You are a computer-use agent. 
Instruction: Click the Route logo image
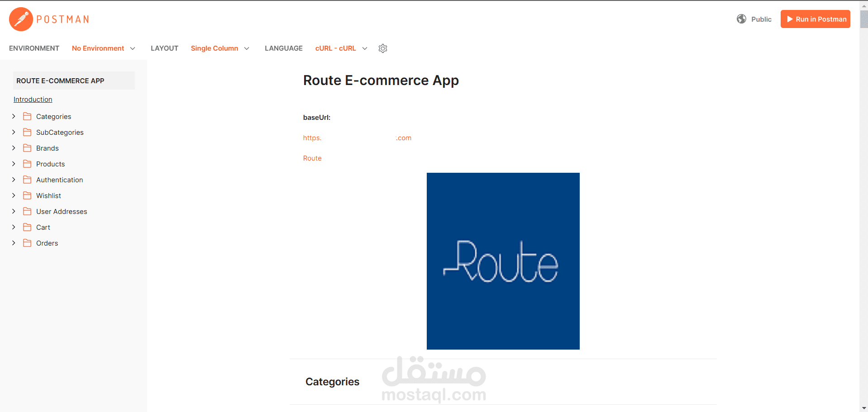(503, 261)
